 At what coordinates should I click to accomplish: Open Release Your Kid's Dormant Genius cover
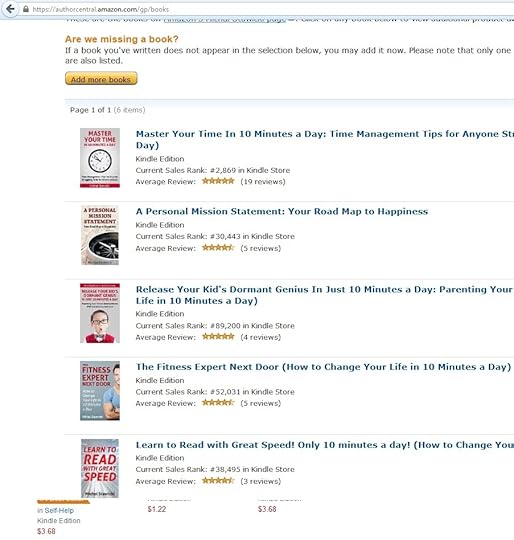click(100, 313)
